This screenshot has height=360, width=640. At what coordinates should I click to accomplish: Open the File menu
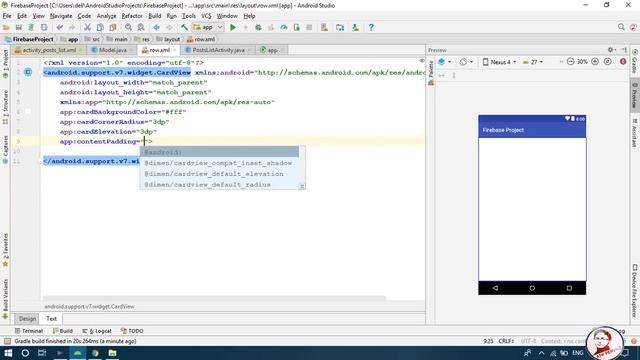[7, 16]
